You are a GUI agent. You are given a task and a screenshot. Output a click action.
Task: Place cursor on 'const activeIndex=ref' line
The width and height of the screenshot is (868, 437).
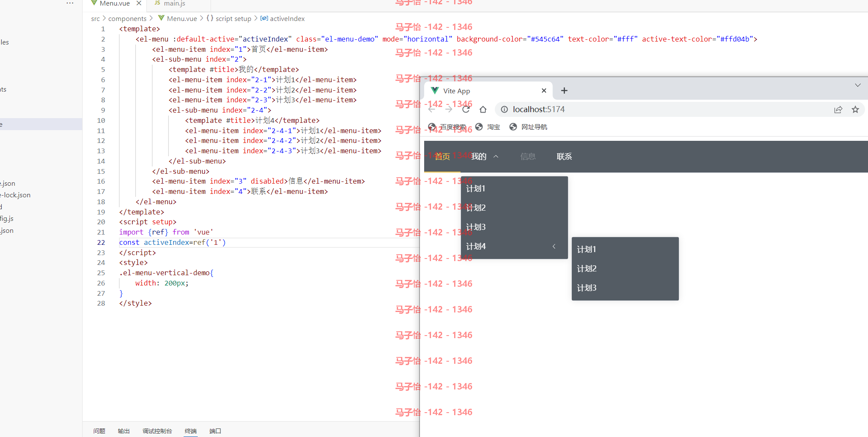coord(172,243)
